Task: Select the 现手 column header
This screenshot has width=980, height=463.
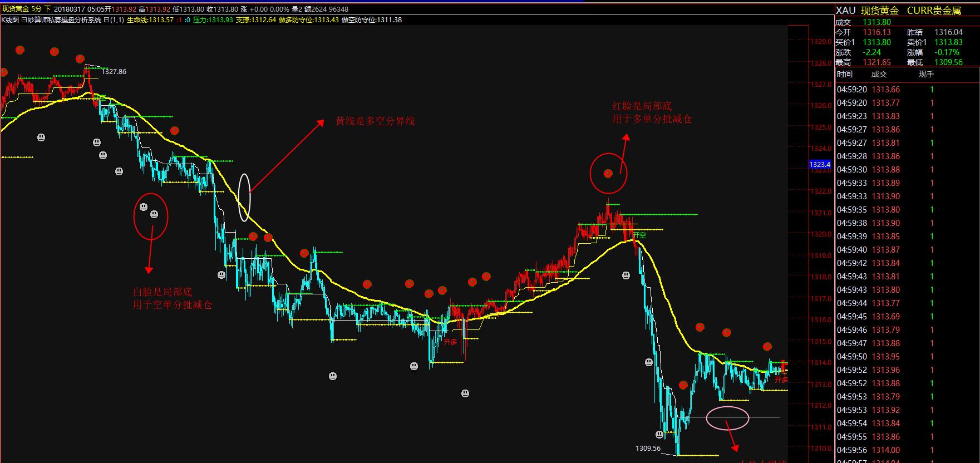Action: (x=926, y=75)
